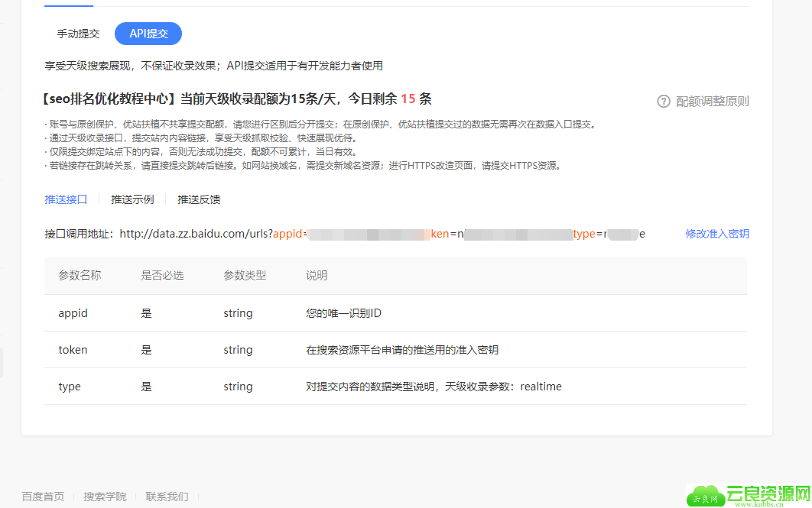Viewport: 812px width, 508px height.
Task: Switch to 手动提交 tab
Action: [x=78, y=34]
